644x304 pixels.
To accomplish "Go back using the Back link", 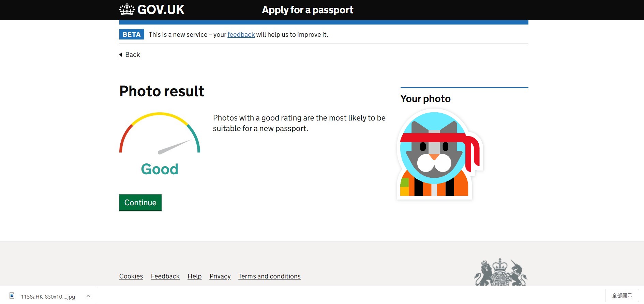I will point(132,55).
